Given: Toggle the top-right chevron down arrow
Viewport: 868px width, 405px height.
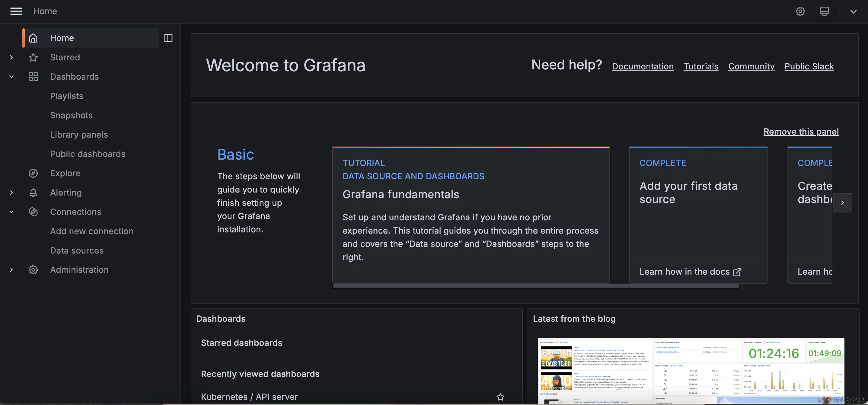Looking at the screenshot, I should pyautogui.click(x=853, y=11).
